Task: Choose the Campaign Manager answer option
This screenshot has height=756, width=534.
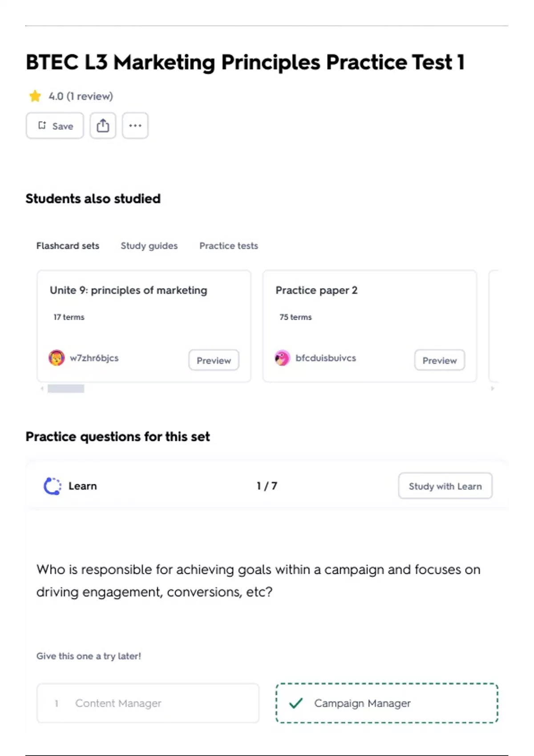Action: tap(386, 703)
